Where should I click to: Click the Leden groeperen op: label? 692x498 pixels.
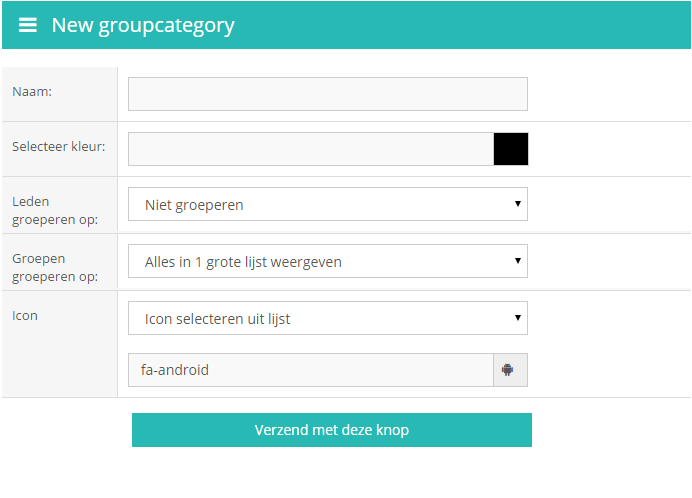(x=55, y=211)
